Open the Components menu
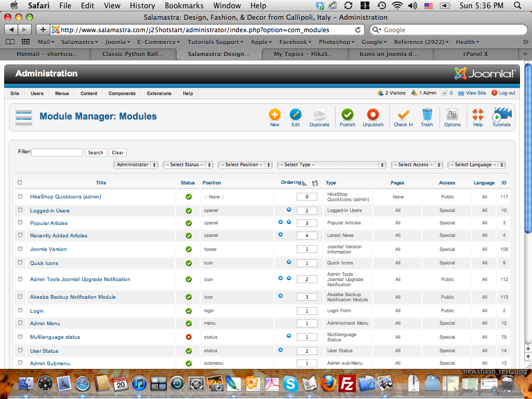532x399 pixels. pos(122,94)
